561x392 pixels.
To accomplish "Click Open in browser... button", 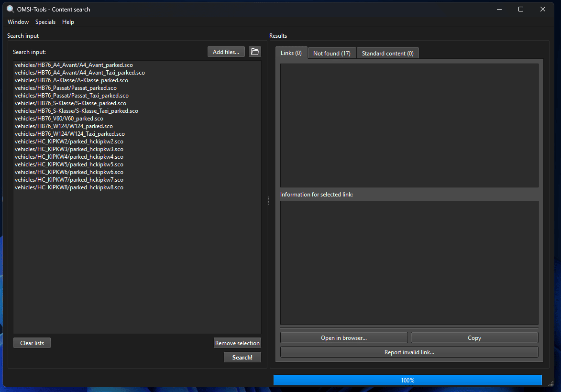I will pos(344,338).
